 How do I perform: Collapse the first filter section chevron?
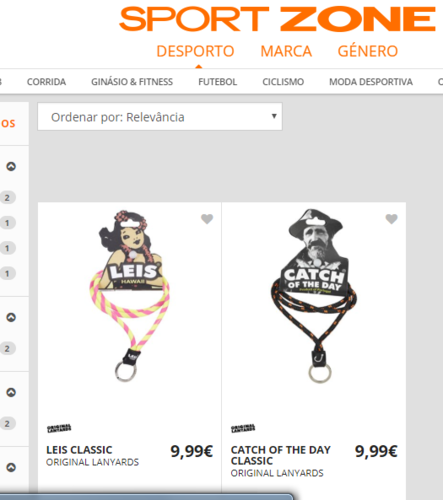tap(11, 166)
